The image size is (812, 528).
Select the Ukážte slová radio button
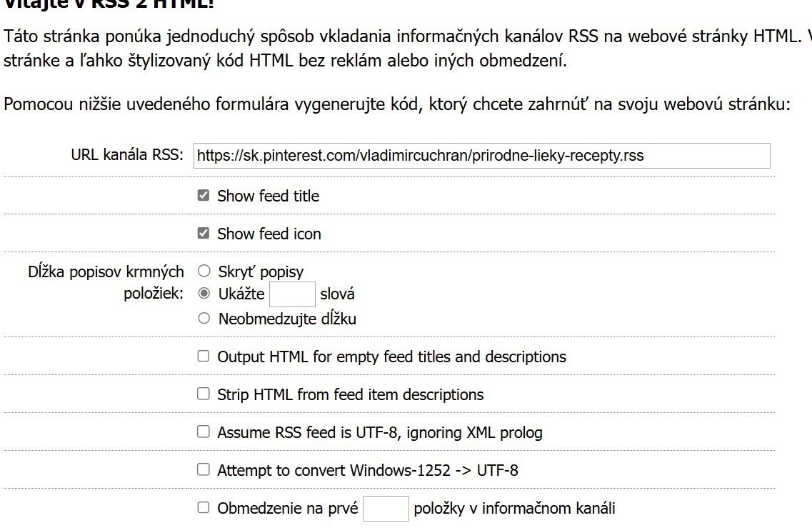(204, 294)
